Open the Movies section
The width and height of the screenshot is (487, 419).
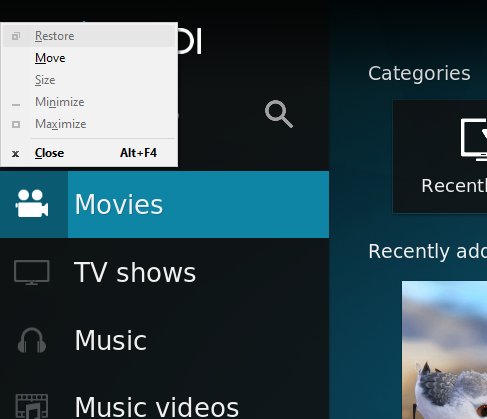pos(164,204)
